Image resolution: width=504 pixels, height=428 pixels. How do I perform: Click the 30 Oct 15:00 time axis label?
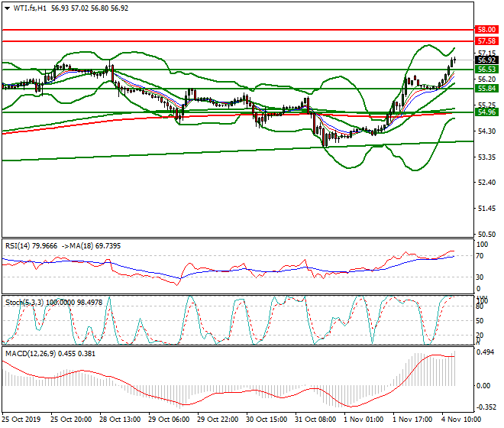(267, 420)
